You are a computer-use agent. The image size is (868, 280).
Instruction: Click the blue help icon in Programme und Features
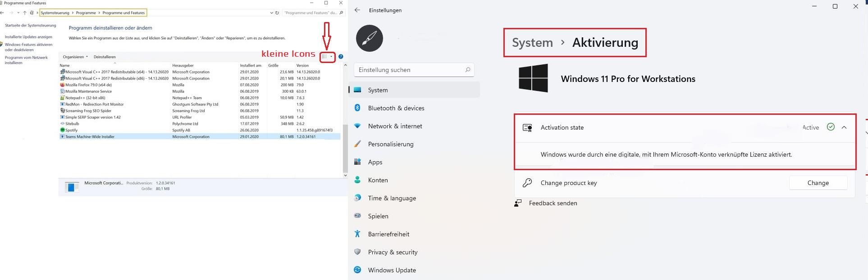pyautogui.click(x=341, y=57)
